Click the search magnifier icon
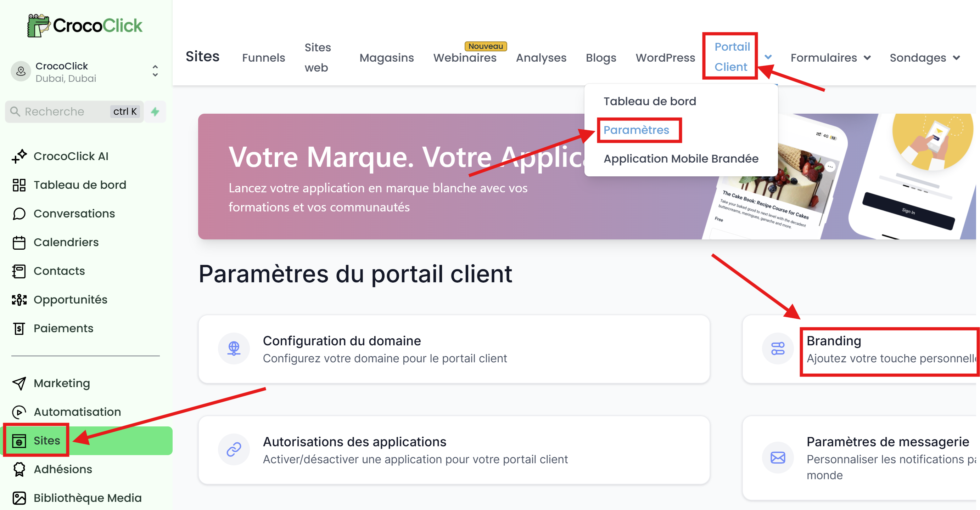Viewport: 980px width, 510px height. point(15,111)
